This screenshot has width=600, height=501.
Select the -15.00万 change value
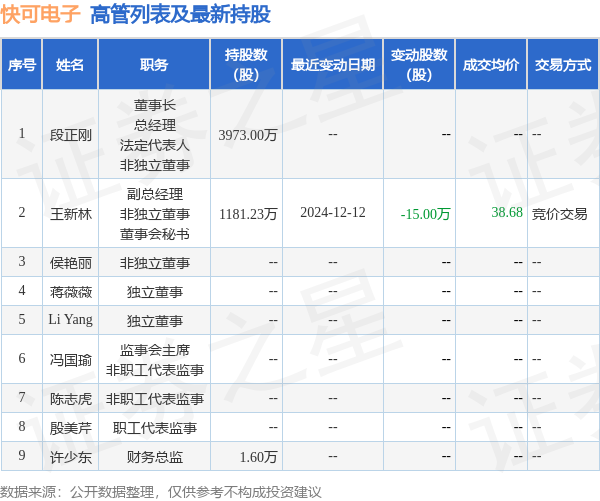426,214
